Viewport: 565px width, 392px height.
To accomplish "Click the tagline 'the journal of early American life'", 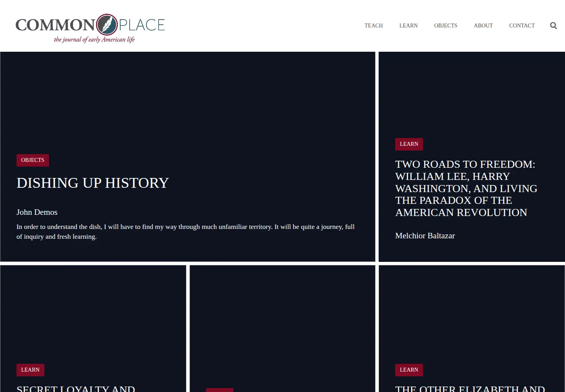I will (94, 39).
